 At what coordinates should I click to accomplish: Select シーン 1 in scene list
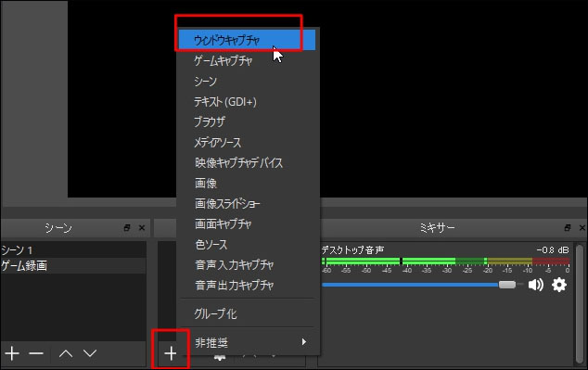pos(73,249)
